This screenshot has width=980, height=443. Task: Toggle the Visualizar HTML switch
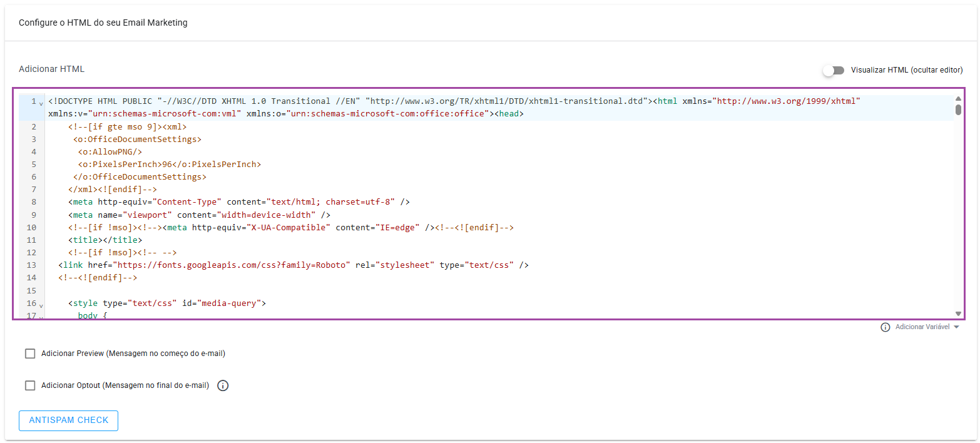(833, 70)
